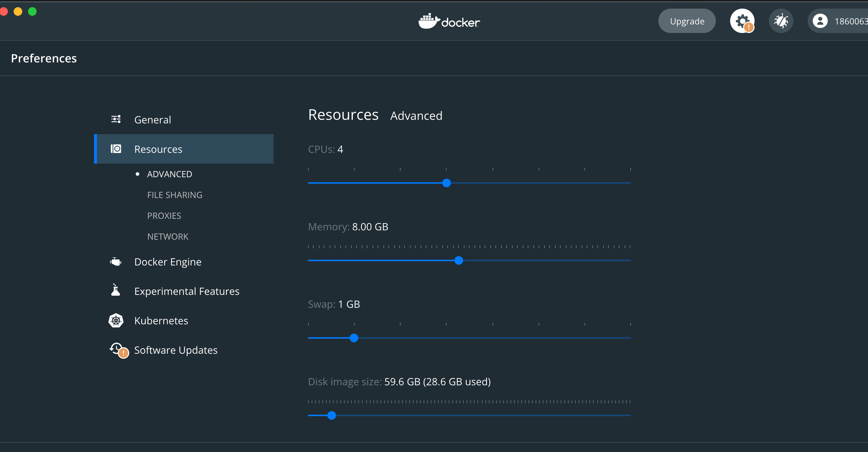Open the settings gear icon in the top bar
The image size is (868, 452).
point(742,21)
